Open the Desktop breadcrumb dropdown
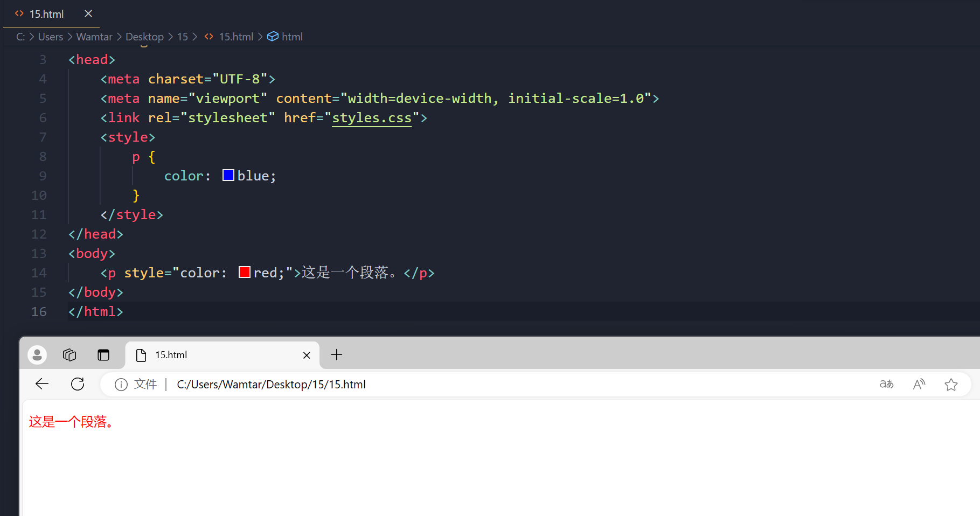 [x=144, y=36]
